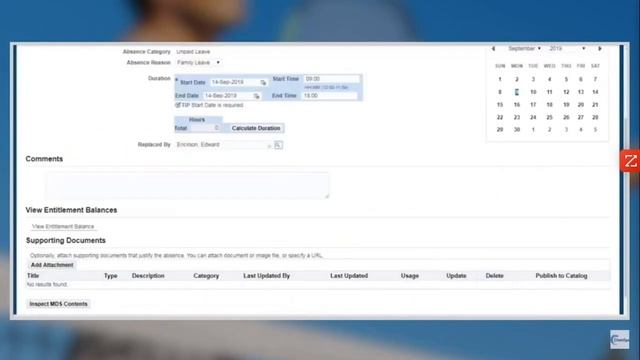
Task: Open the September month dropdown
Action: click(524, 49)
